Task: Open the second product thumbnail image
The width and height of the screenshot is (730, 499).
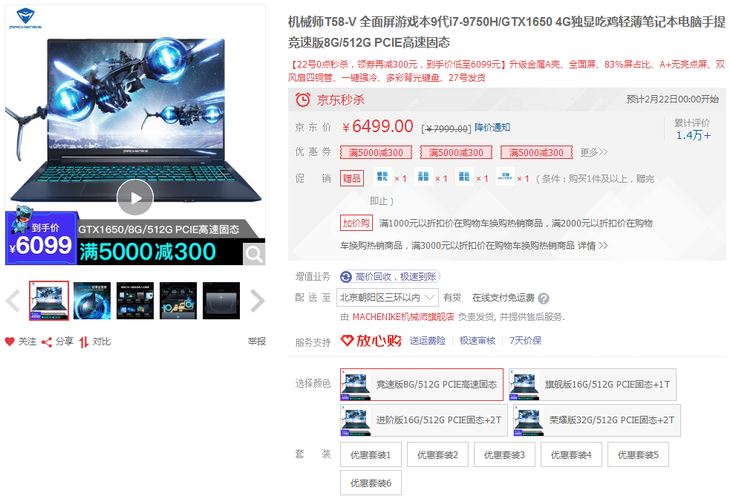Action: click(x=92, y=300)
